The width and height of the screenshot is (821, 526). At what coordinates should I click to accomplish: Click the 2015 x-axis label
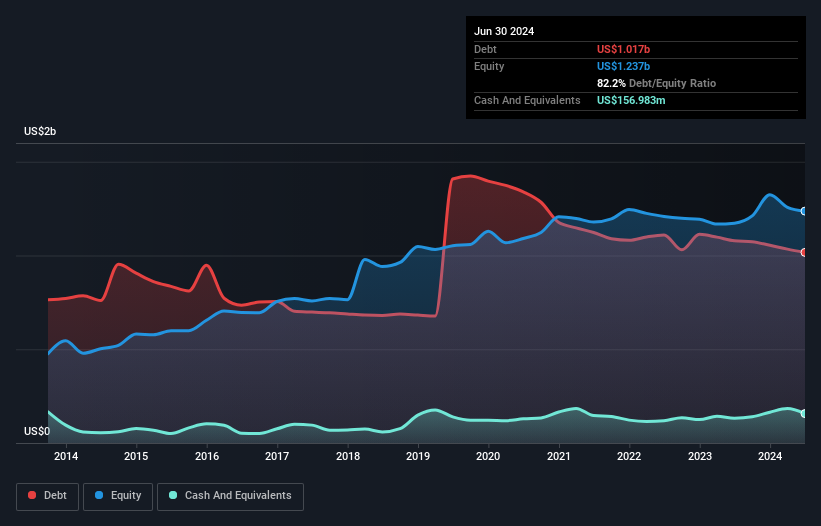point(136,456)
